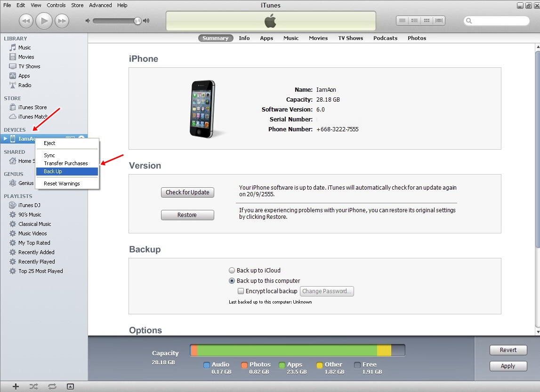This screenshot has width=540, height=392.
Task: Switch to the Podcasts tab
Action: pos(386,38)
